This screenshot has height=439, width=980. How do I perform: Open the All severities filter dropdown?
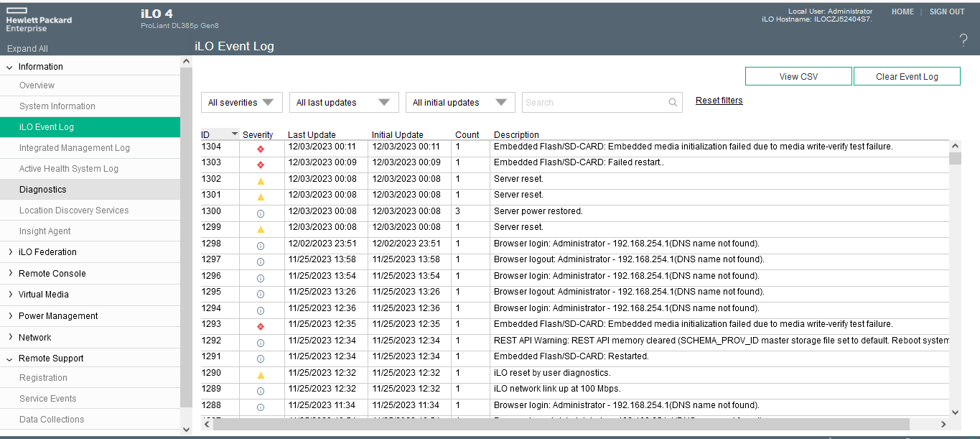click(241, 103)
